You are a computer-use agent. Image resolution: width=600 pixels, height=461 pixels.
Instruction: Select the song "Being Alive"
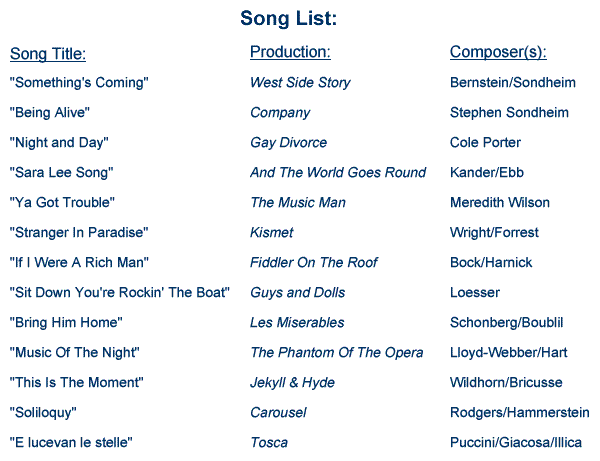(50, 113)
